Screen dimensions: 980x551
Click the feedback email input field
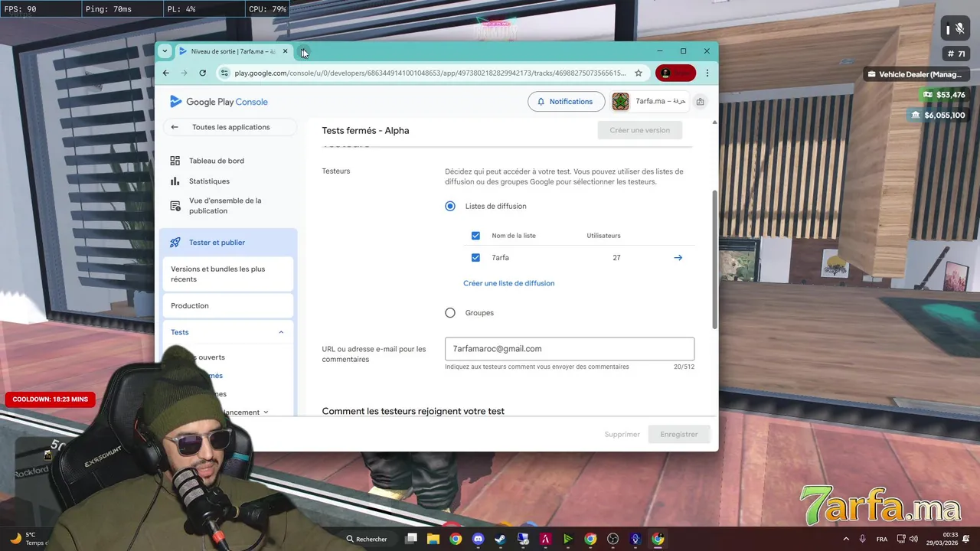point(570,349)
